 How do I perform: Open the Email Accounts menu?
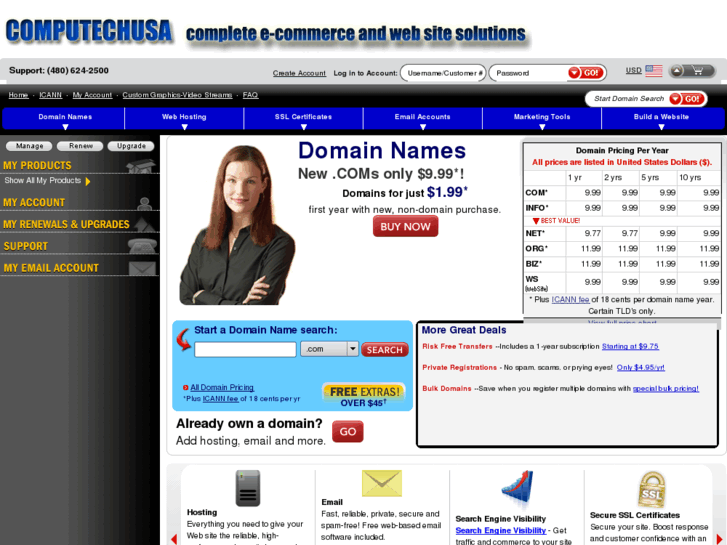coord(422,119)
